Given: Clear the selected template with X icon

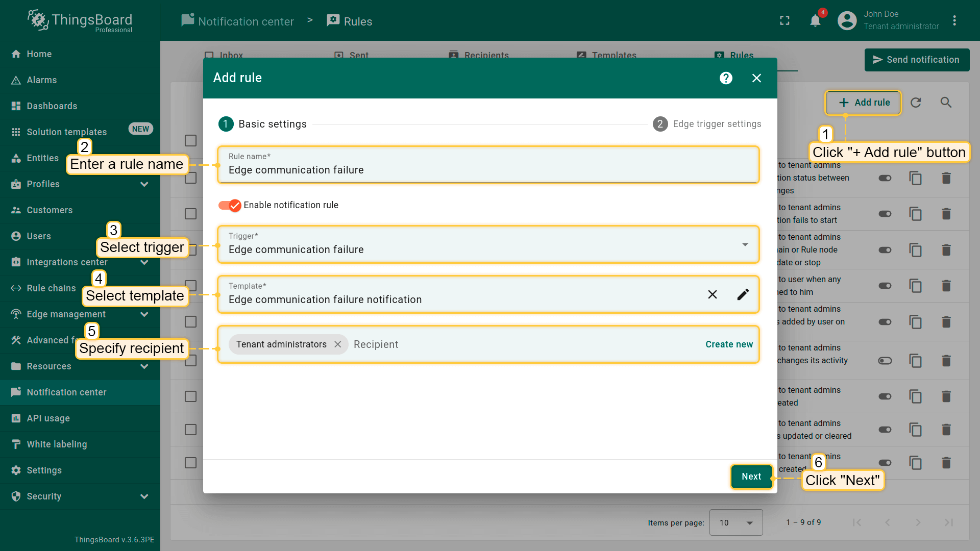Looking at the screenshot, I should point(713,294).
